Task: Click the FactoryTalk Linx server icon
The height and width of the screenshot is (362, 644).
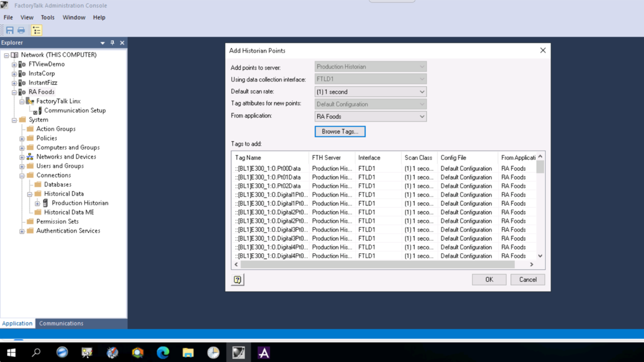Action: [x=30, y=101]
